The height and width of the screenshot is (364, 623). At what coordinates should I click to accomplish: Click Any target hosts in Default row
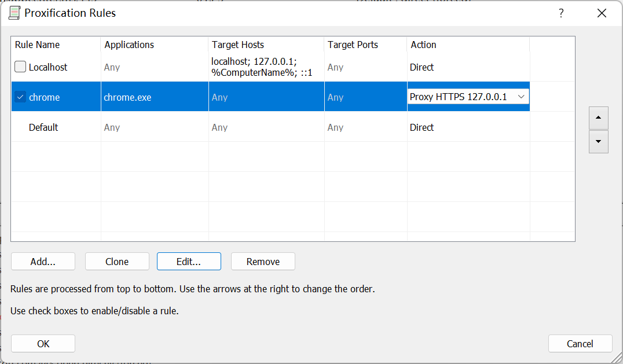[x=219, y=127]
